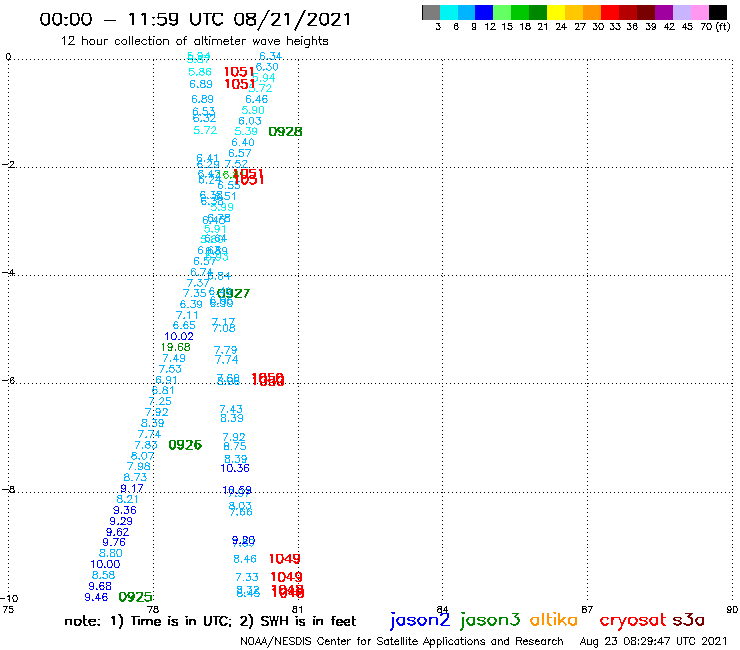Click the green 0926 time label
The width and height of the screenshot is (740, 650).
(x=185, y=445)
